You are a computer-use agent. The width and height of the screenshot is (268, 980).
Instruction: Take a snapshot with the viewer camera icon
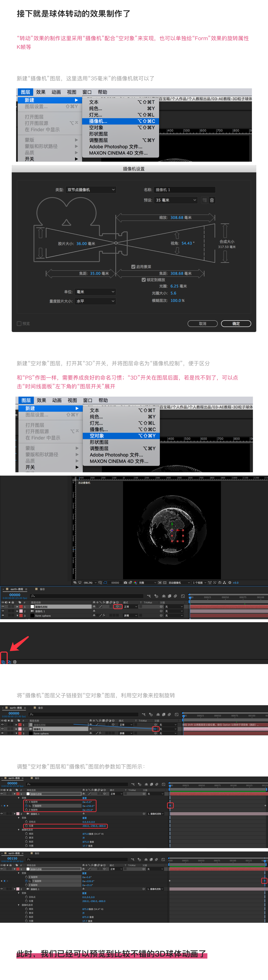(x=125, y=582)
